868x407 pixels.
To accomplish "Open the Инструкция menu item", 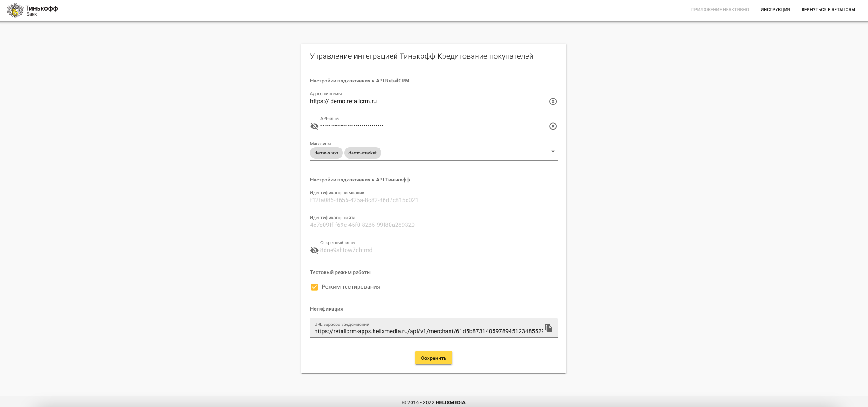I will click(775, 10).
